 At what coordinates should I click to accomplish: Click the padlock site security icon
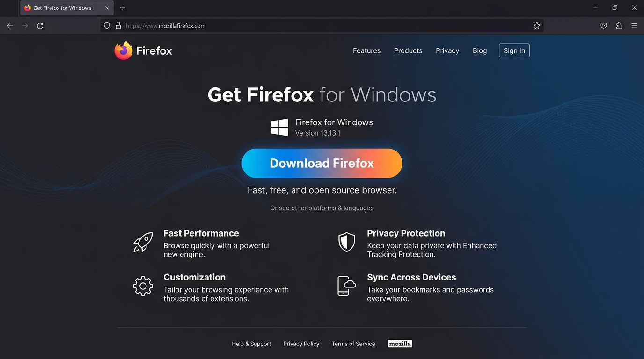118,26
